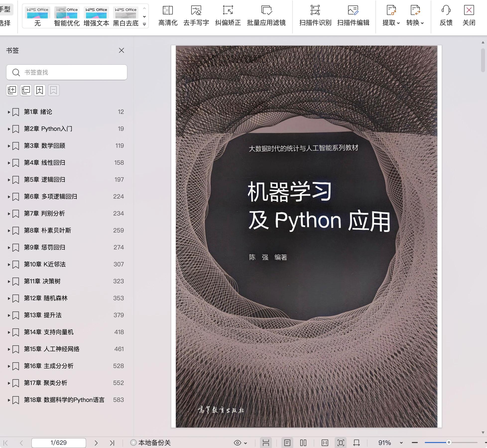The height and width of the screenshot is (448, 487).
Task: Switch to single page layout
Action: (287, 443)
